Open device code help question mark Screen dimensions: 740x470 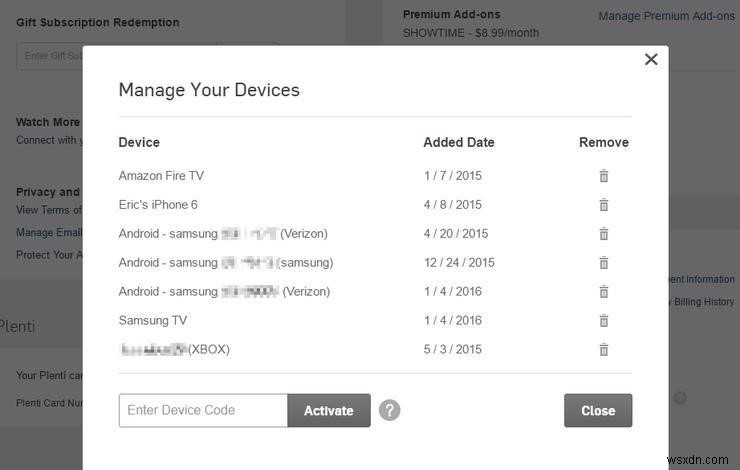tap(389, 410)
